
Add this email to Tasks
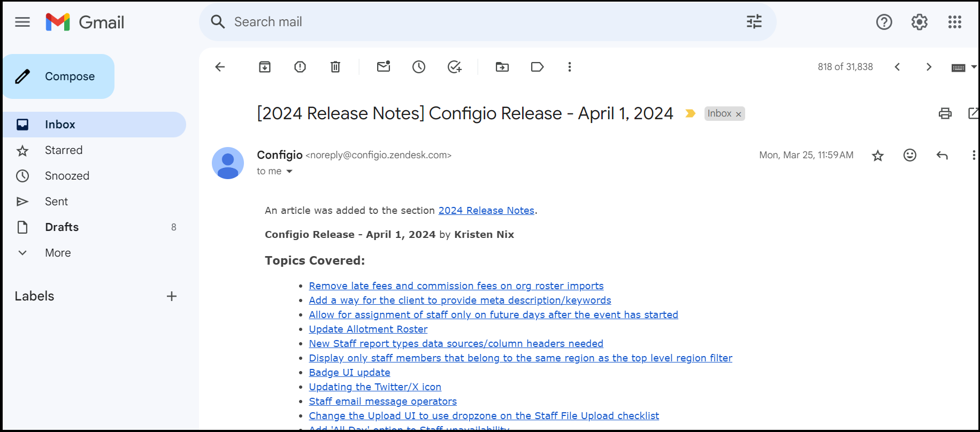tap(454, 67)
